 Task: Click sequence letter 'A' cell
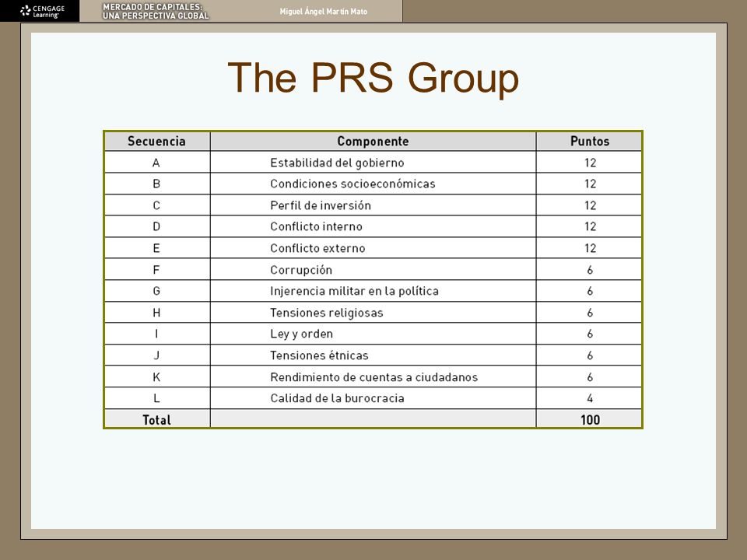pos(156,163)
